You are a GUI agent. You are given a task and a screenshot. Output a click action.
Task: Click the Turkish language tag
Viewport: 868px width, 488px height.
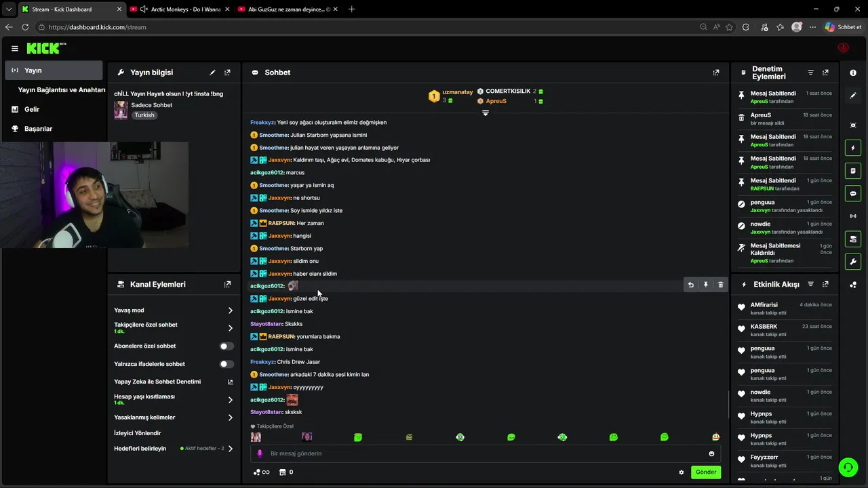click(144, 115)
